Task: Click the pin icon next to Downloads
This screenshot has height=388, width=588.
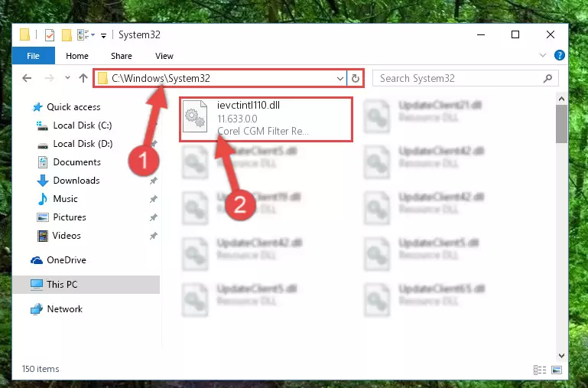Action: (154, 181)
